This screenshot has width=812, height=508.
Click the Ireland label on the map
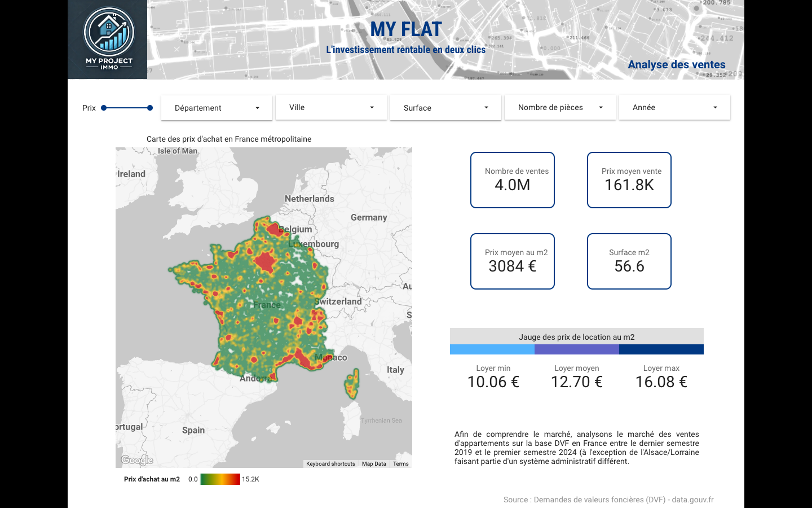(131, 174)
